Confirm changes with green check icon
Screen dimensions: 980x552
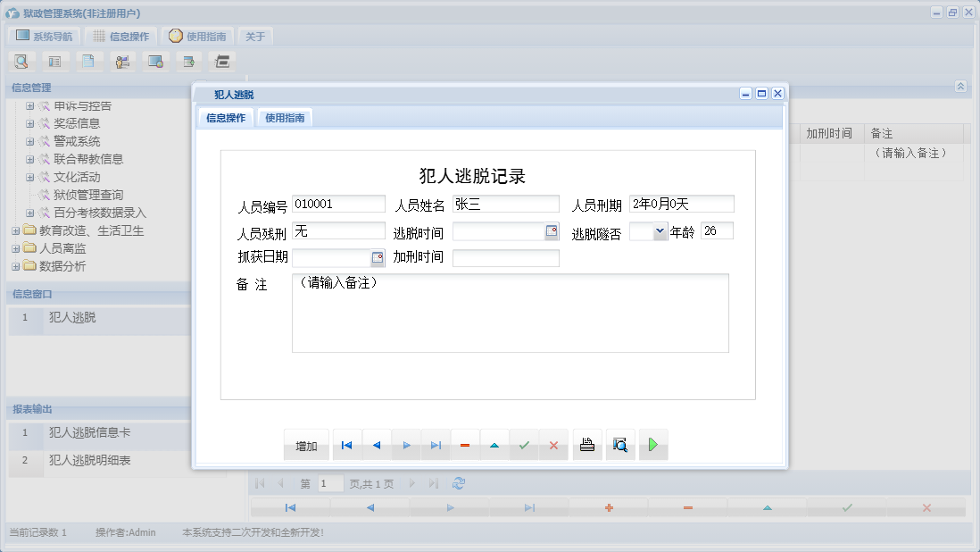tap(524, 444)
